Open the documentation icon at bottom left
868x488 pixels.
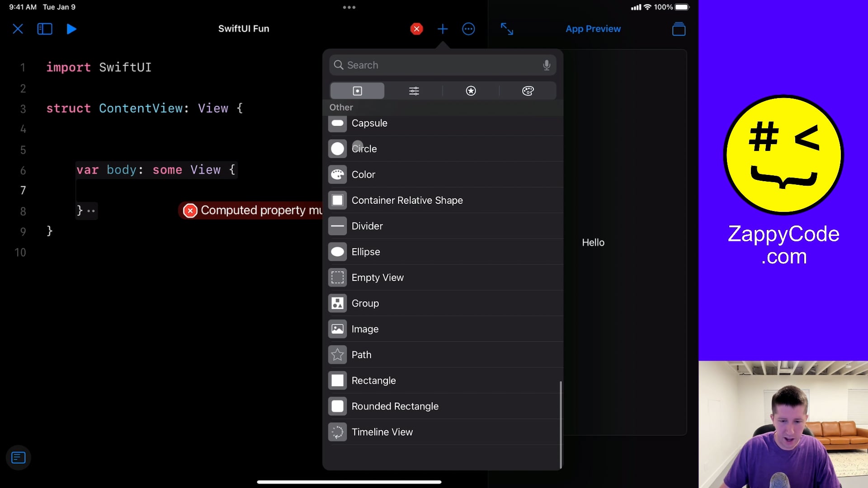point(18,458)
